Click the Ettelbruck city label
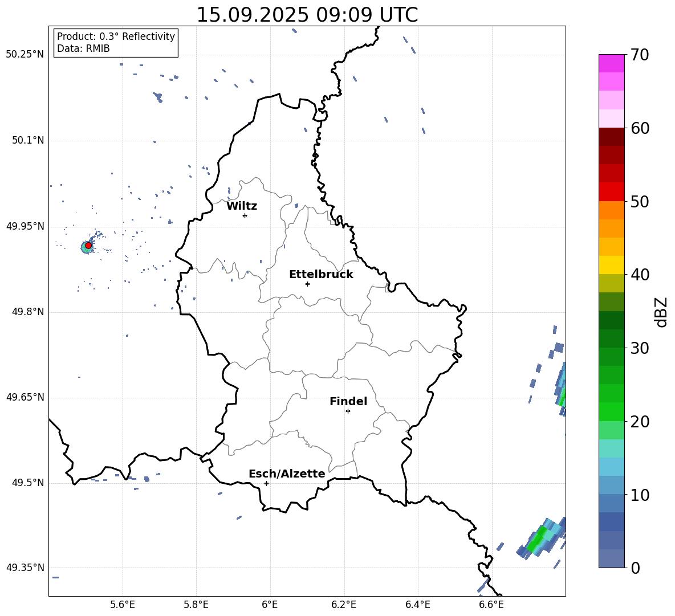 point(321,275)
